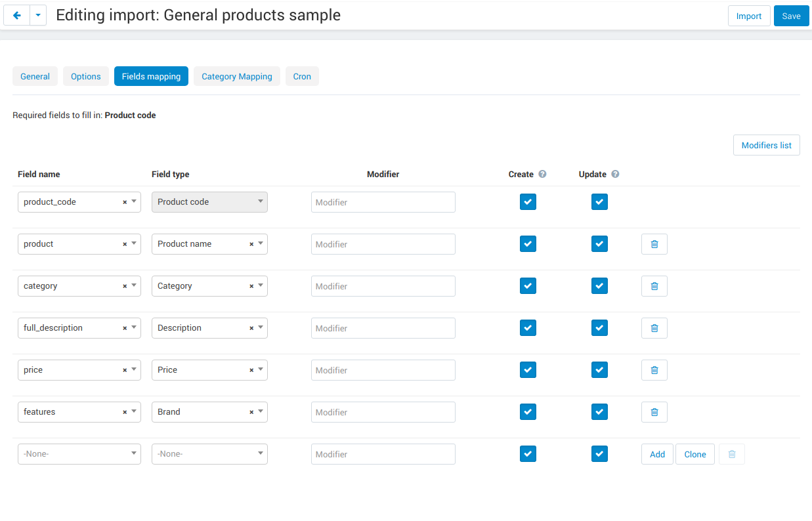Clear the price field name selection
The height and width of the screenshot is (521, 812).
point(125,370)
